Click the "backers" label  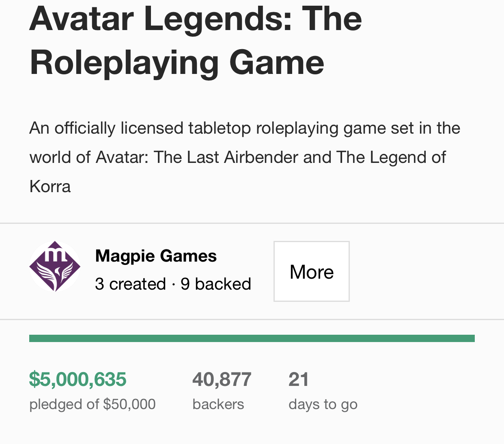point(218,404)
